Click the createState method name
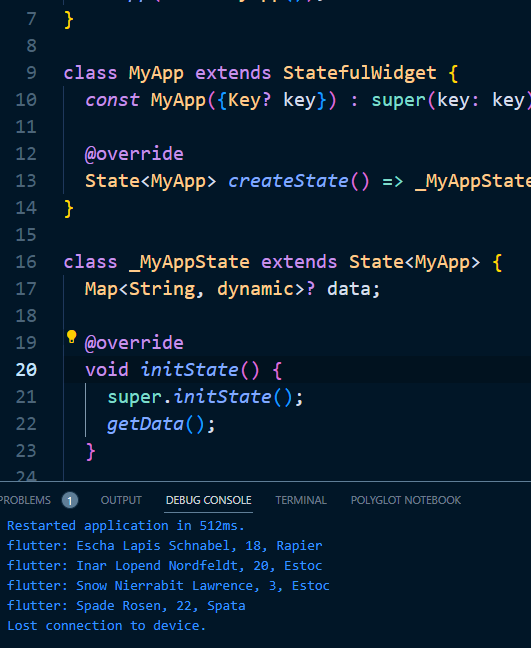The image size is (531, 648). 288,181
